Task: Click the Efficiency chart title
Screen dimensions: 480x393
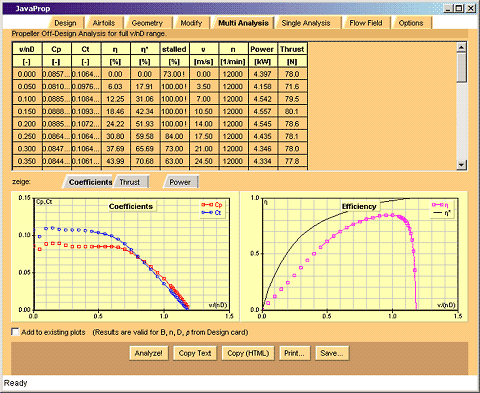Action: (359, 206)
